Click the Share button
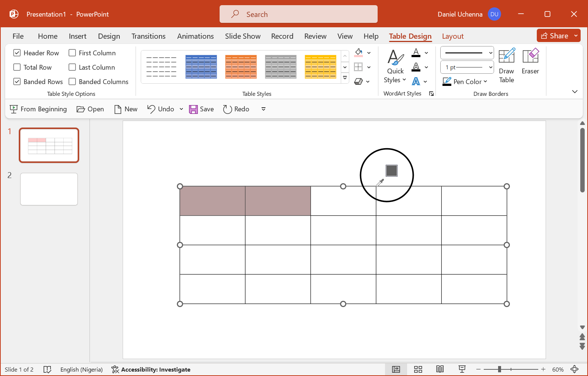 pos(554,36)
